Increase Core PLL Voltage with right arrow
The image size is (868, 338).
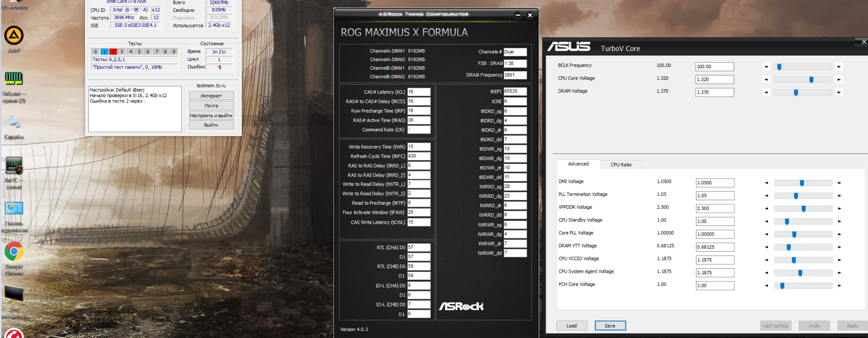coord(840,234)
